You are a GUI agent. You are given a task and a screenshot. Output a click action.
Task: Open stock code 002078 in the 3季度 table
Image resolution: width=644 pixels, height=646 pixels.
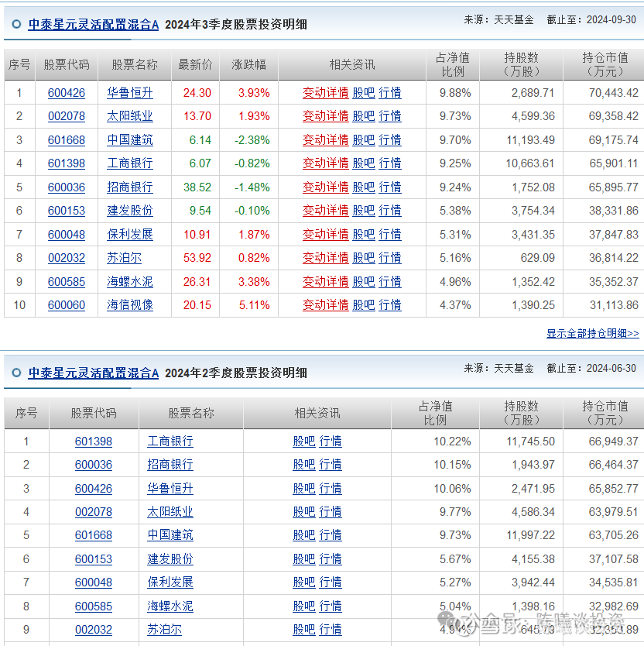pos(67,116)
